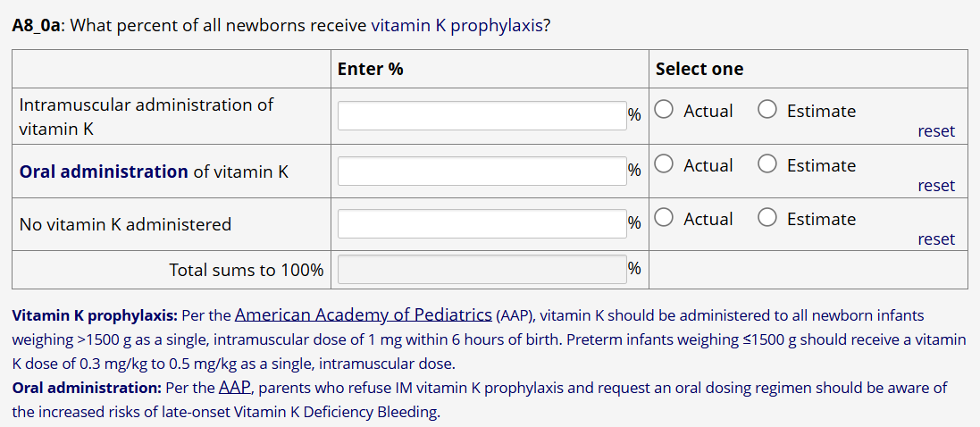
Task: Reset the intramuscular administration row selection
Action: 935,131
